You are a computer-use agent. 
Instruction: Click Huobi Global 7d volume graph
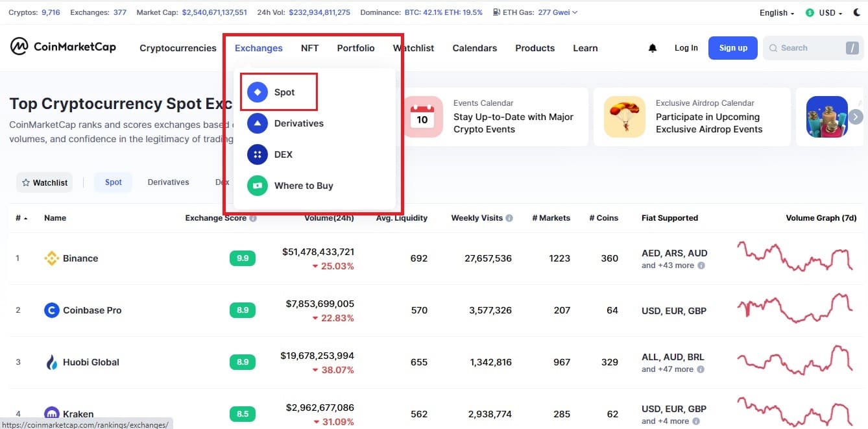(794, 360)
